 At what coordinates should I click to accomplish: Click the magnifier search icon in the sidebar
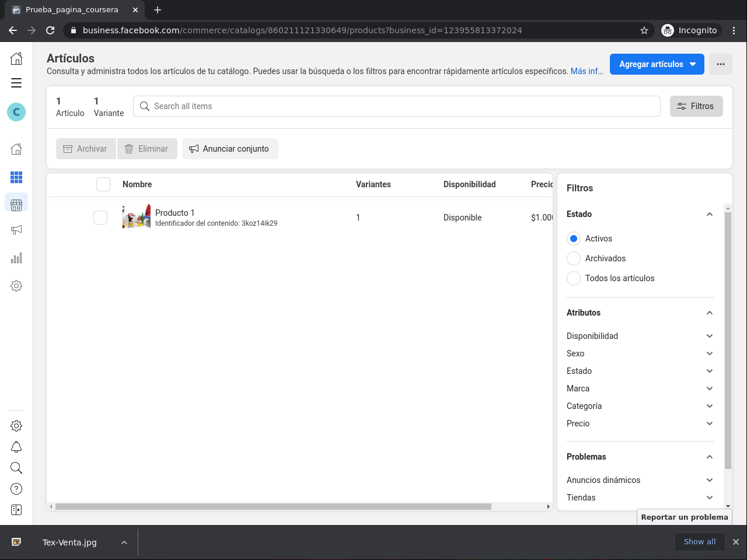click(x=16, y=468)
